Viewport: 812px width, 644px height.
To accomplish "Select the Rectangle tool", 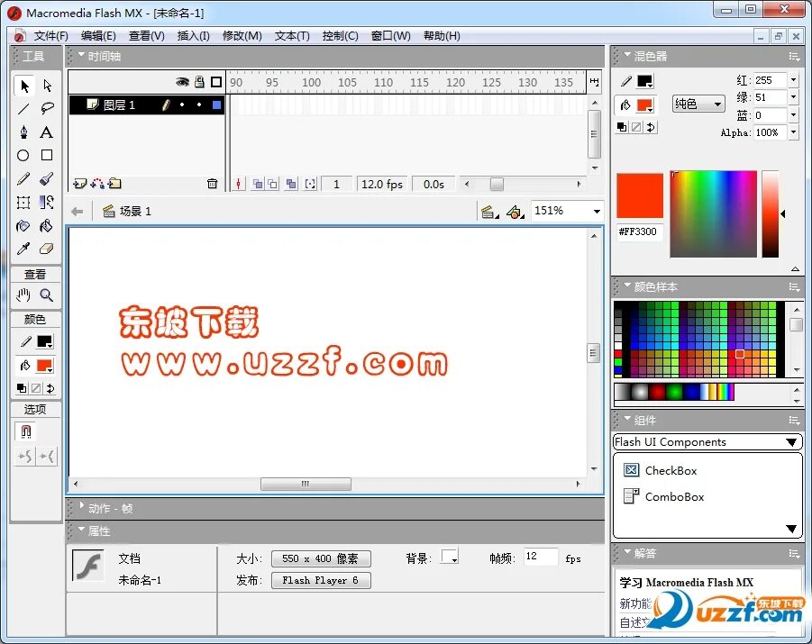I will [x=47, y=155].
